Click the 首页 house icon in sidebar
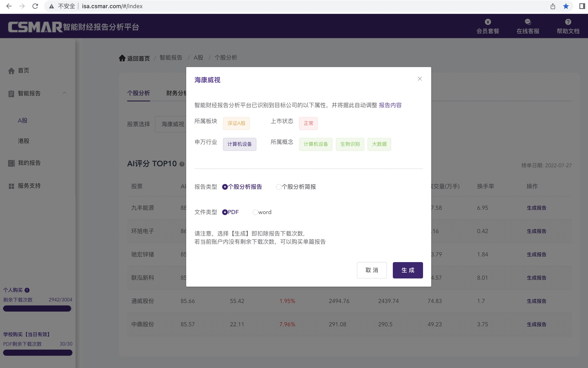 point(11,71)
